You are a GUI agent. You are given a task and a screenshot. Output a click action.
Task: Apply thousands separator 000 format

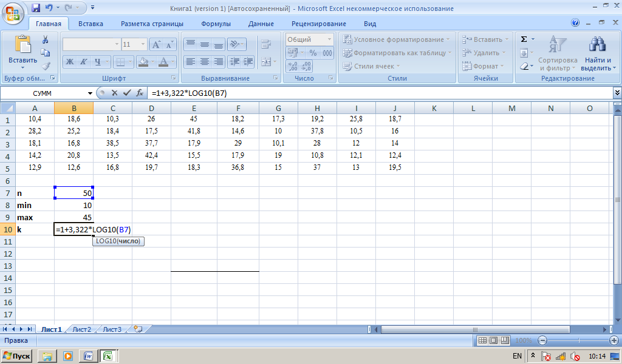327,53
